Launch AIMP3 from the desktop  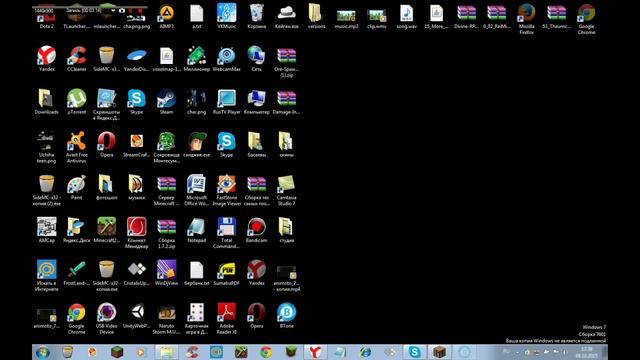click(167, 16)
